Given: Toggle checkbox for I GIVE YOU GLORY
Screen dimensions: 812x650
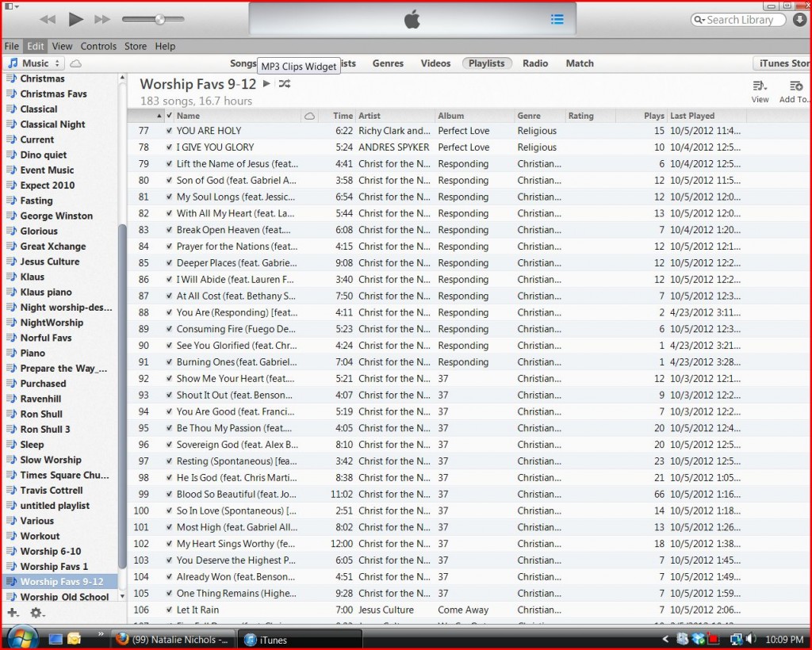Looking at the screenshot, I should click(169, 147).
